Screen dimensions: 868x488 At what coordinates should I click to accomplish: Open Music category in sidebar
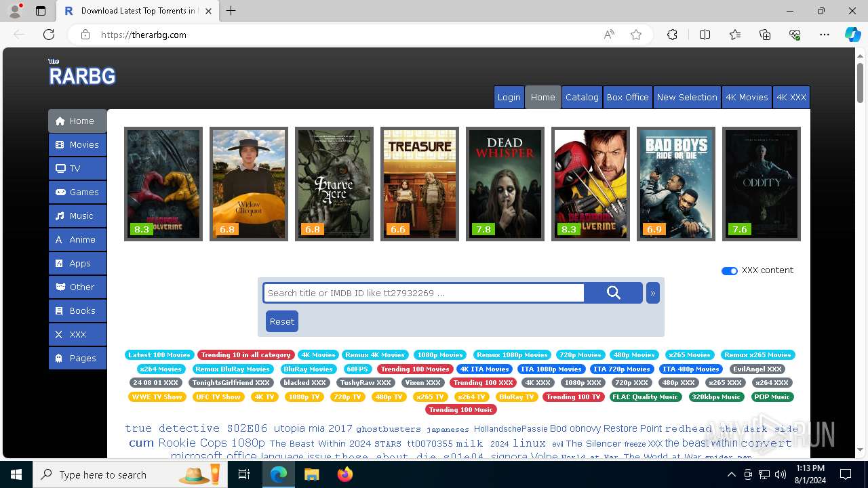(x=77, y=216)
